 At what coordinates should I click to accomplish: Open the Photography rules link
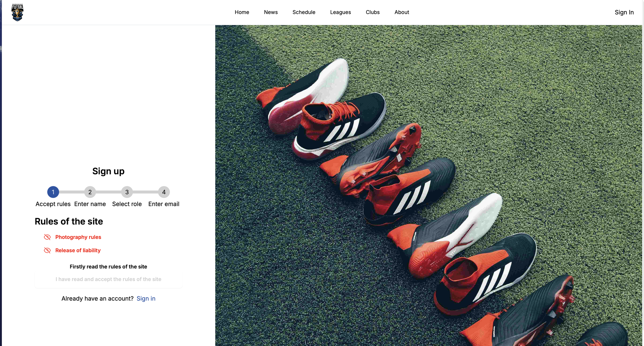click(78, 237)
